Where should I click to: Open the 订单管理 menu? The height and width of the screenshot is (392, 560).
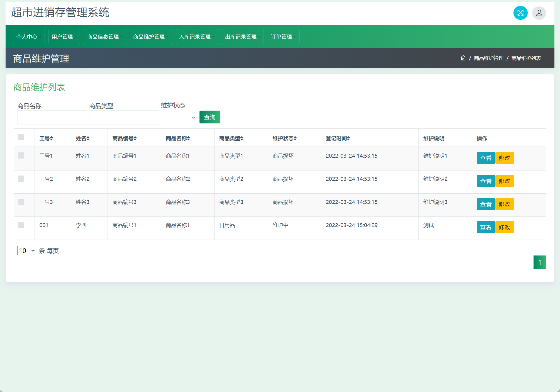click(x=283, y=36)
